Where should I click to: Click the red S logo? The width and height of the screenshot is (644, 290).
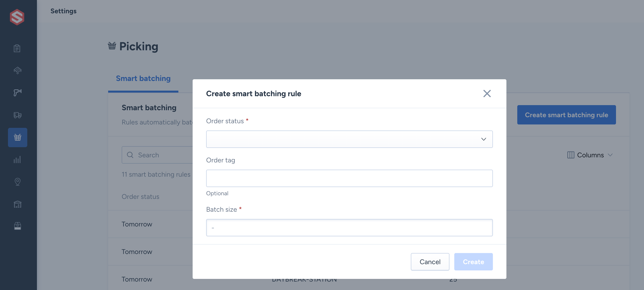pyautogui.click(x=17, y=17)
